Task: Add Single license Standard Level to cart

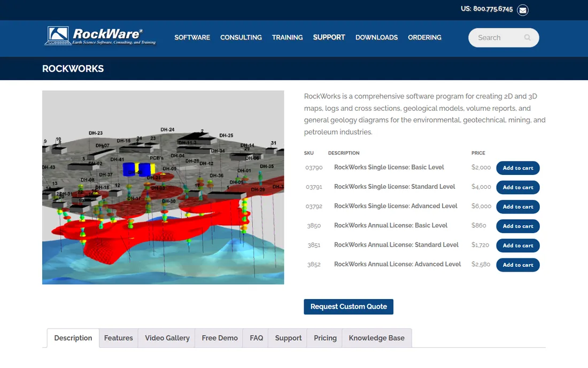Action: point(518,187)
